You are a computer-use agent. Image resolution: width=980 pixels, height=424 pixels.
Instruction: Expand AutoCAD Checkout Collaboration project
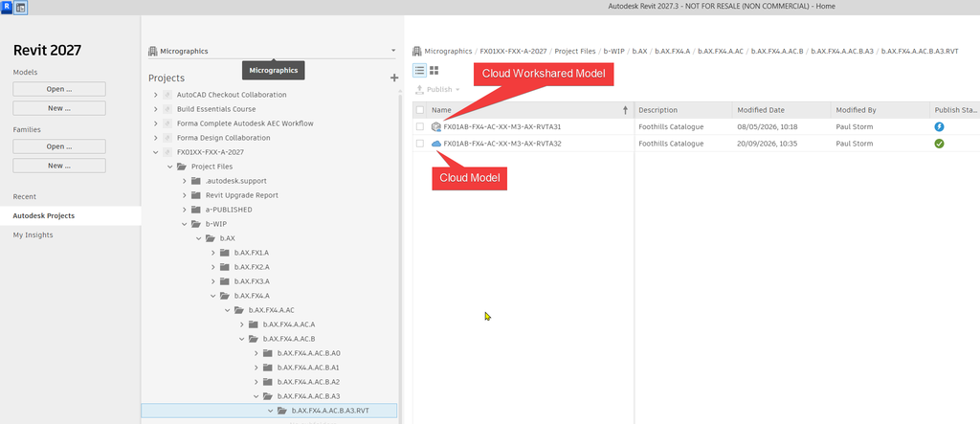pyautogui.click(x=156, y=95)
